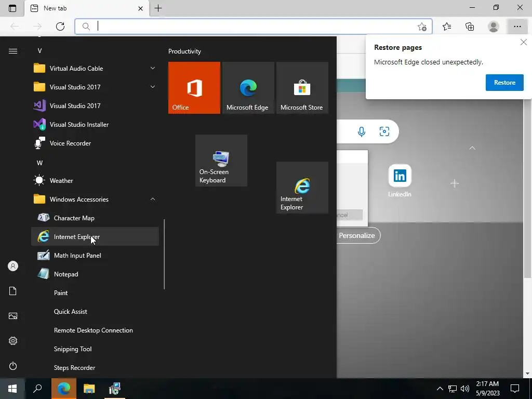This screenshot has width=532, height=399.
Task: Open Steps Recorder
Action: click(95, 367)
